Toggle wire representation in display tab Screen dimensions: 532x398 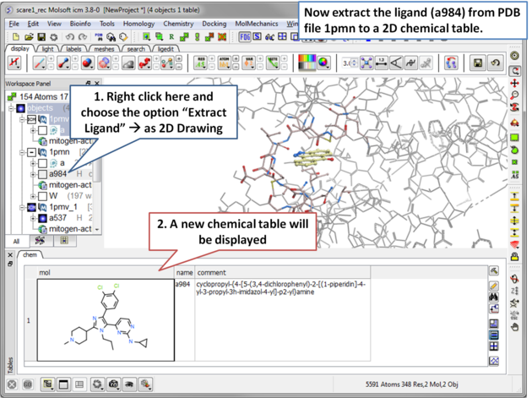(40, 63)
